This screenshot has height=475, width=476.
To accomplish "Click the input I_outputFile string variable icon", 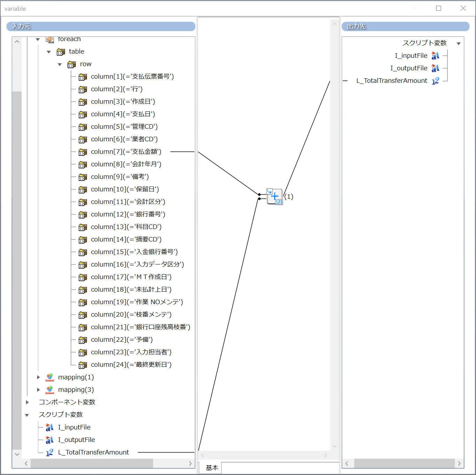I will [50, 440].
